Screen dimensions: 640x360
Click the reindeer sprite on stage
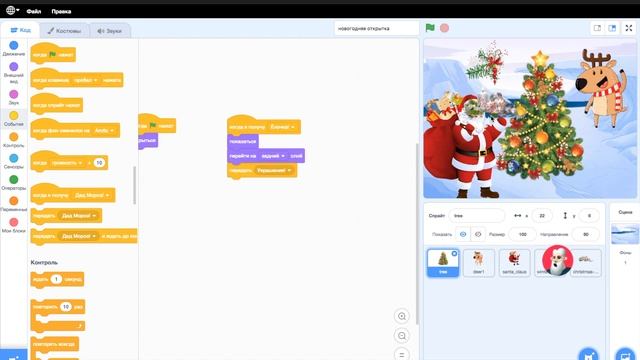point(601,88)
